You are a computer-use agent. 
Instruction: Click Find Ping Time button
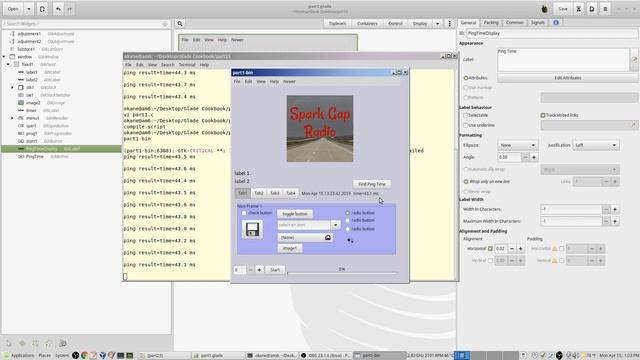[x=372, y=184]
